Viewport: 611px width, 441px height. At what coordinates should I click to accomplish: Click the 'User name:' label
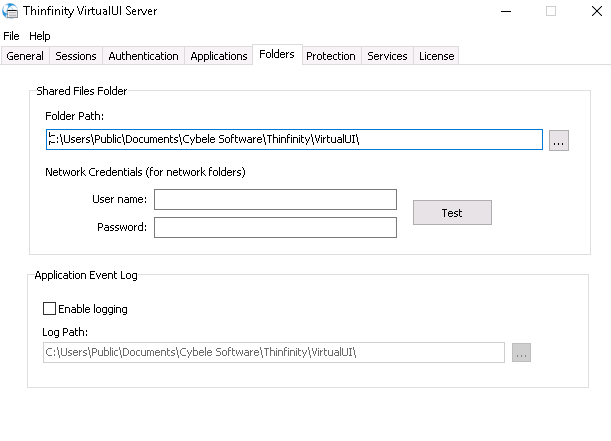[x=119, y=199]
